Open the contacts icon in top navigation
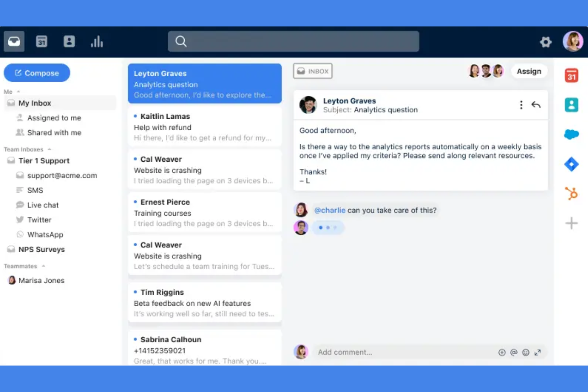Image resolution: width=588 pixels, height=392 pixels. coord(69,41)
